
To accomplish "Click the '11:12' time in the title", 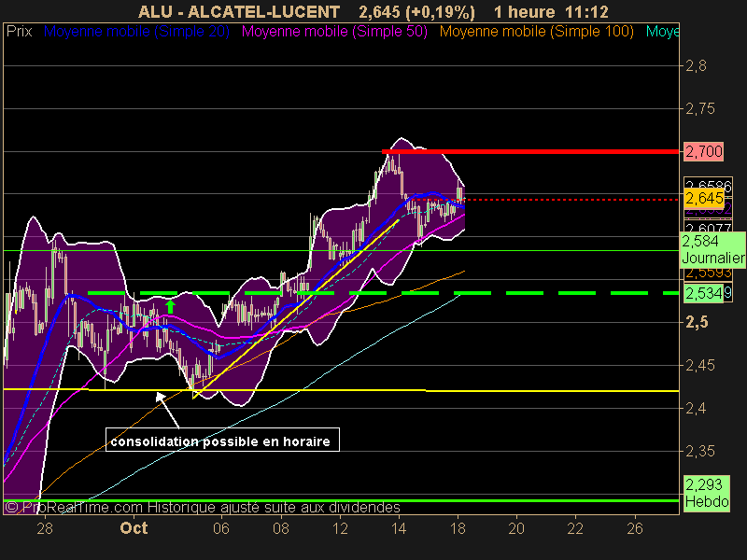I will point(586,12).
